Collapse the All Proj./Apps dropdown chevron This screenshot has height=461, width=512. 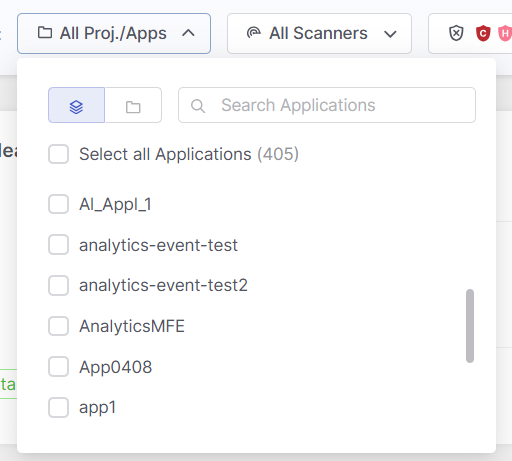coord(188,33)
